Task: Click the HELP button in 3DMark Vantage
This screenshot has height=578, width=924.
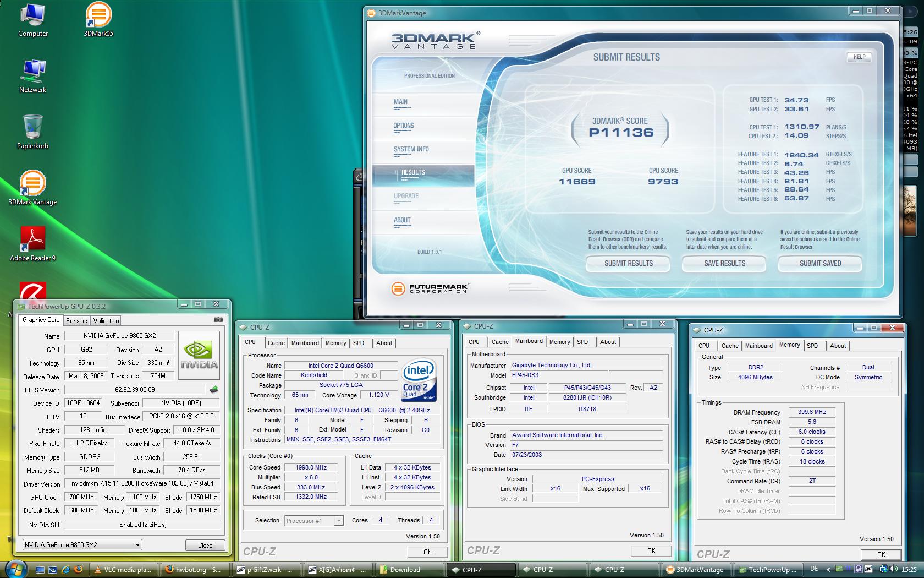Action: coord(859,57)
